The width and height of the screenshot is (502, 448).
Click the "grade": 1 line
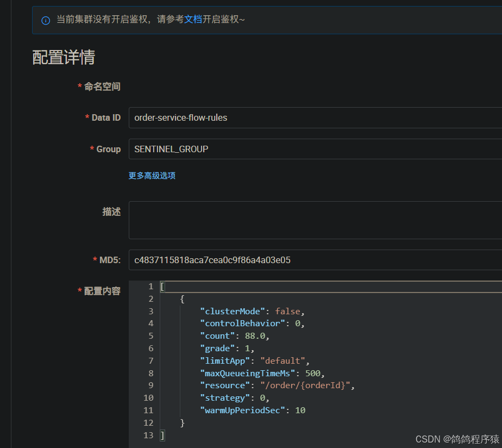point(227,349)
